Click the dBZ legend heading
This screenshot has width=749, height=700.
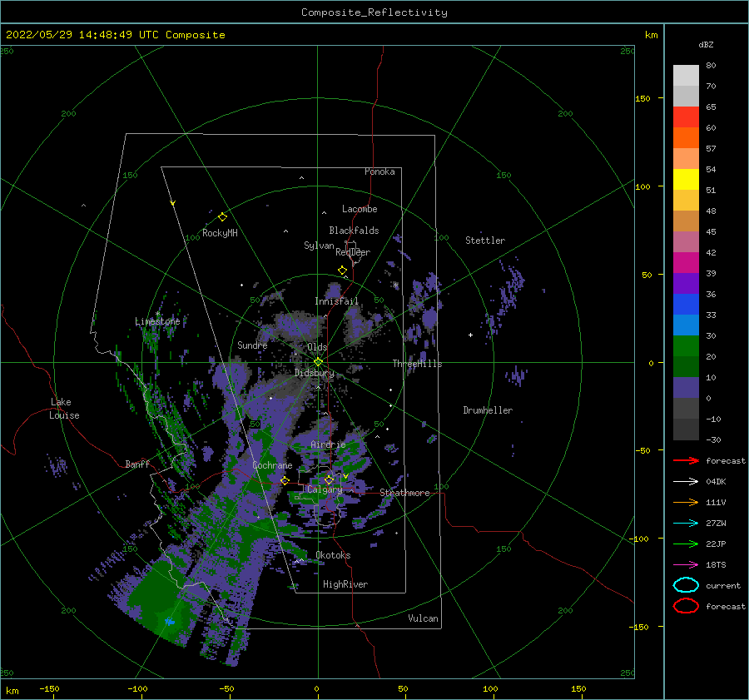coord(706,44)
